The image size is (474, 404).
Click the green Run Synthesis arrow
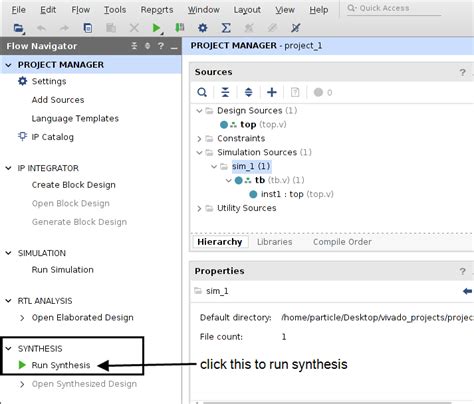point(22,365)
